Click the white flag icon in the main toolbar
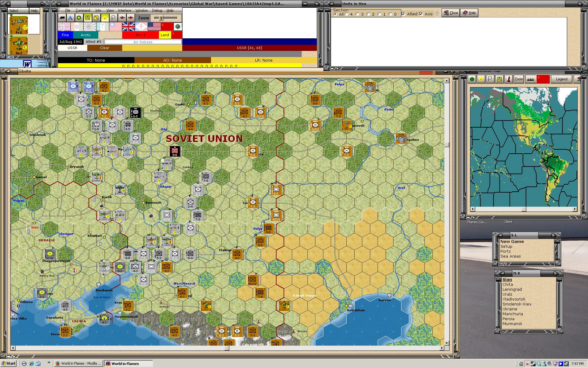 point(113,18)
